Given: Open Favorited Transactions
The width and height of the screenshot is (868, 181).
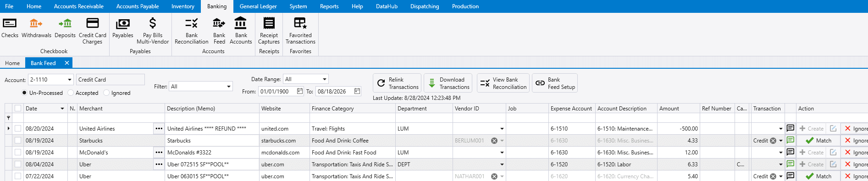Looking at the screenshot, I should click(x=300, y=31).
